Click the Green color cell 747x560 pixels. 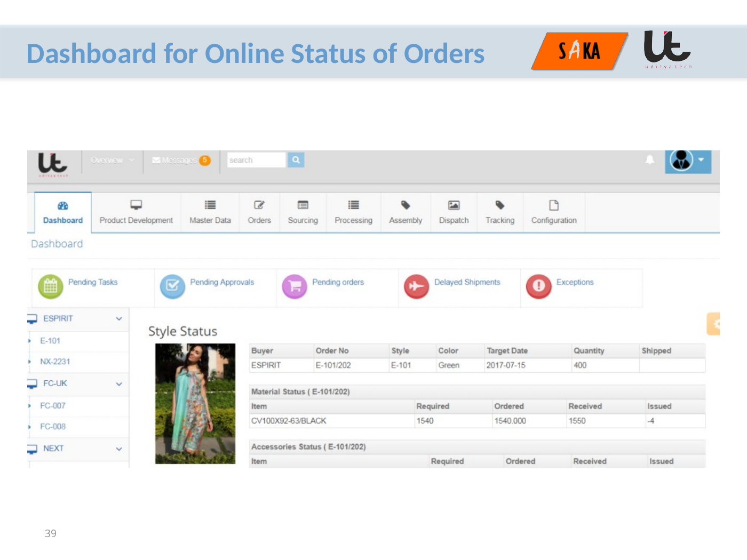coord(460,365)
